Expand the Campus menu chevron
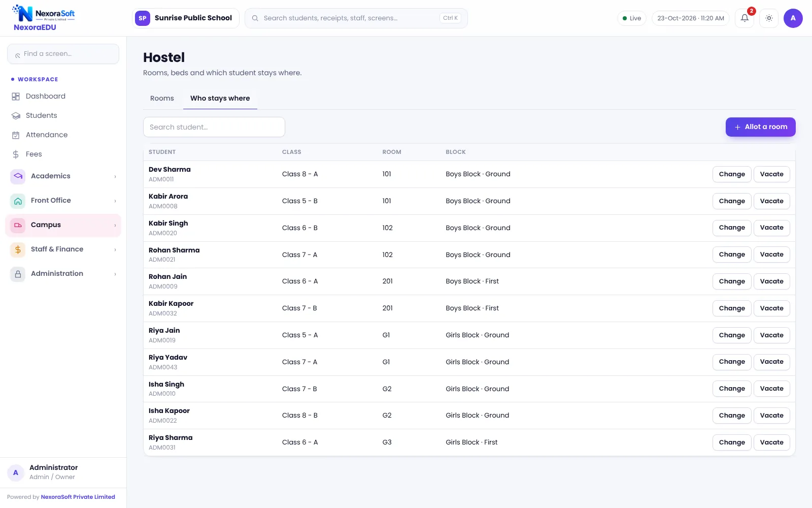This screenshot has width=812, height=508. tap(115, 225)
